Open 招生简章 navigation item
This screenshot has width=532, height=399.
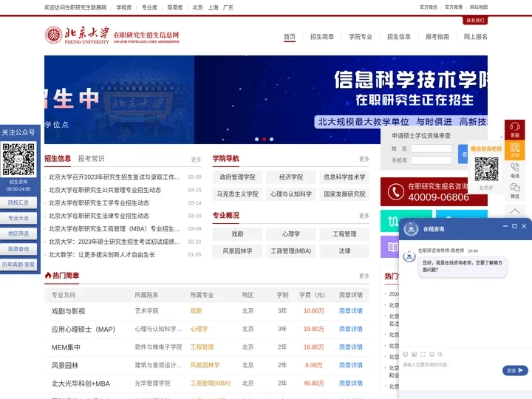(x=322, y=37)
